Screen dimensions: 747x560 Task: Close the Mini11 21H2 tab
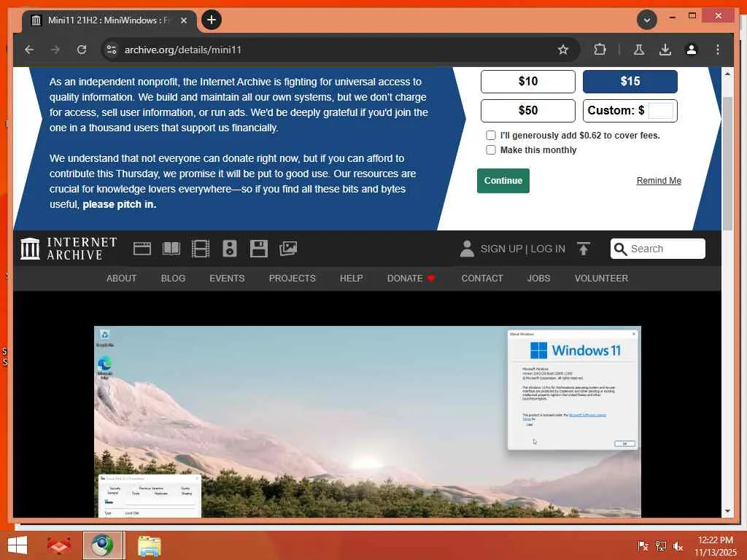(x=183, y=20)
